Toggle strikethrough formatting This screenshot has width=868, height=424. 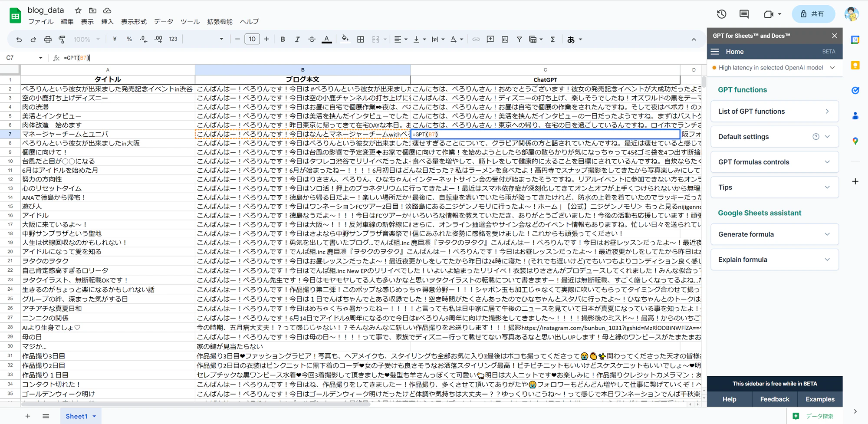click(312, 39)
